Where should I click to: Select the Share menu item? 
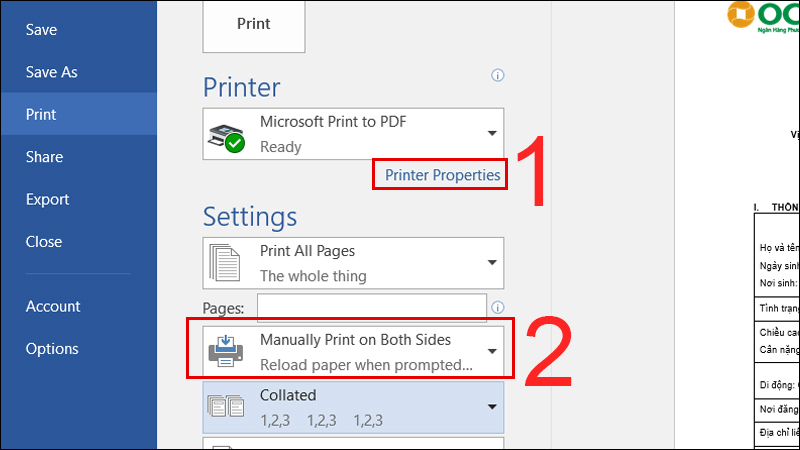(44, 157)
